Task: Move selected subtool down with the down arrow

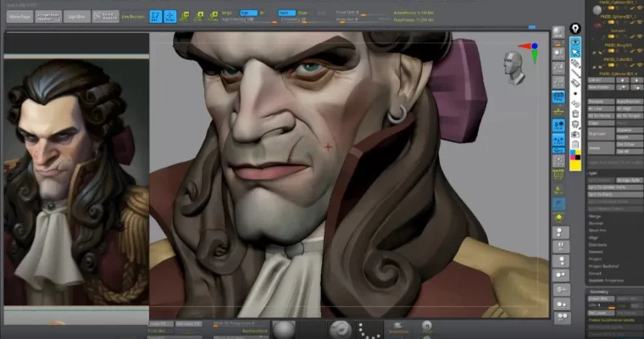Action: click(636, 81)
